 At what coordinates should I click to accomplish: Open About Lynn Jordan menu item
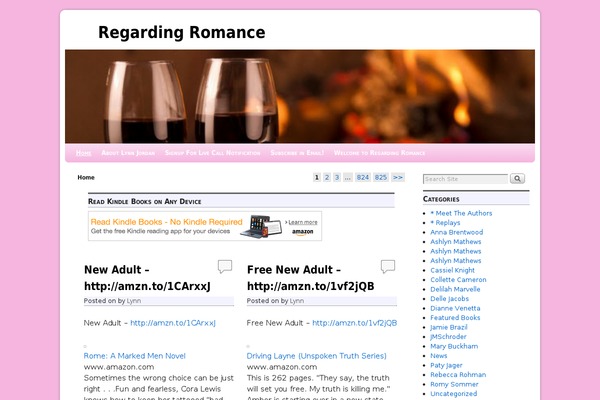[128, 153]
